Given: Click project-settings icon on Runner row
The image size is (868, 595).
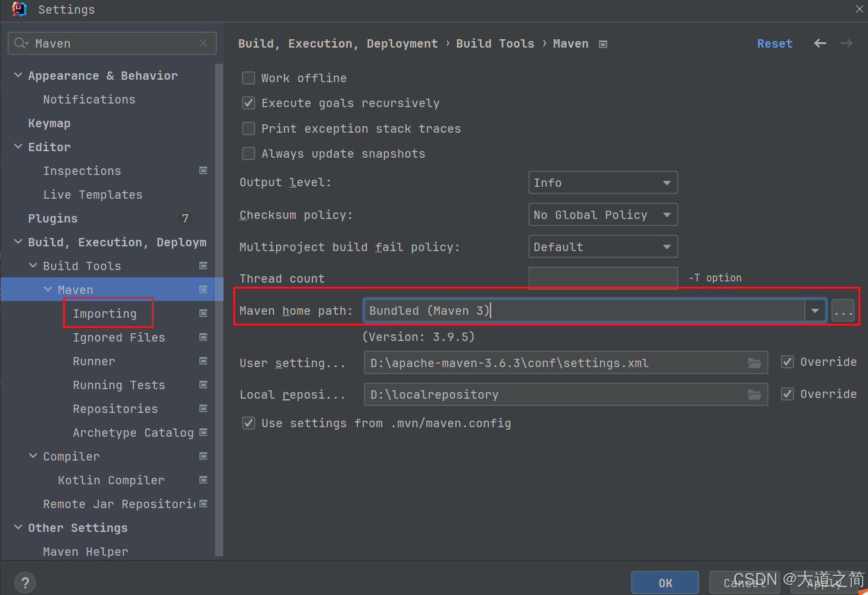Looking at the screenshot, I should (204, 361).
